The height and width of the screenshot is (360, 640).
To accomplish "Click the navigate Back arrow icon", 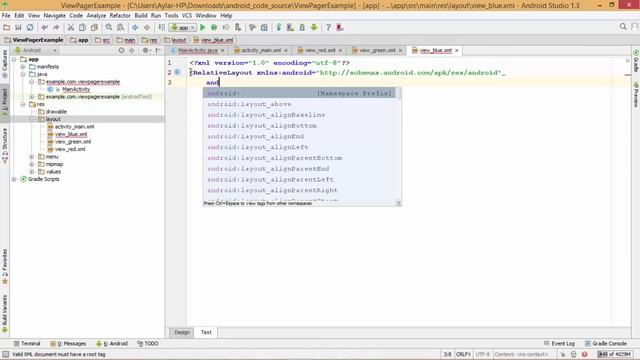I will click(135, 27).
